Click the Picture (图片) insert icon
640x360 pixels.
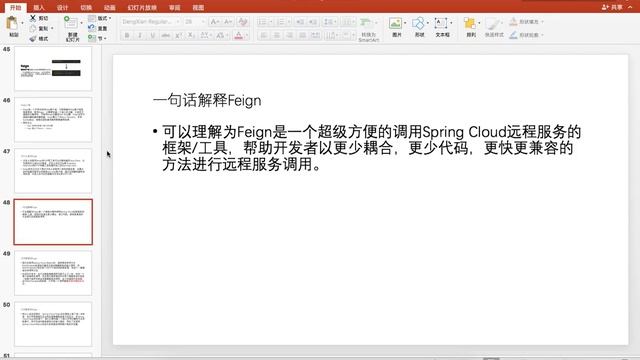(x=395, y=23)
